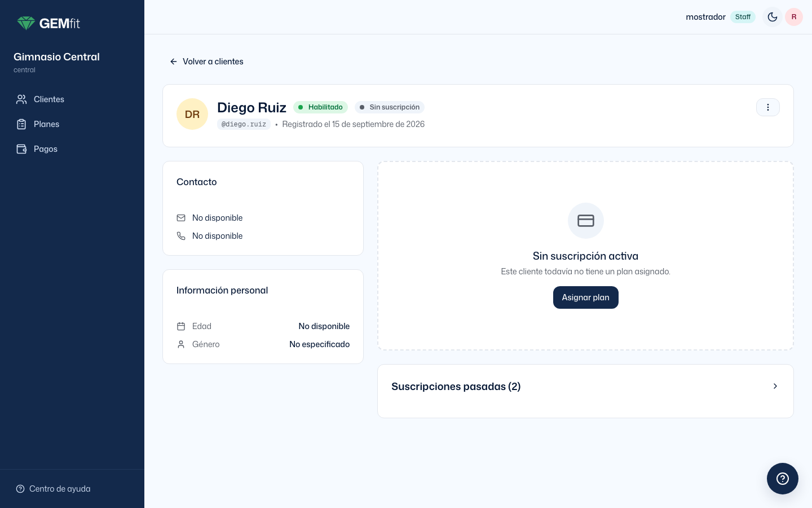Image resolution: width=812 pixels, height=508 pixels.
Task: Expand the Suscripciones pasadas chevron
Action: pos(775,386)
